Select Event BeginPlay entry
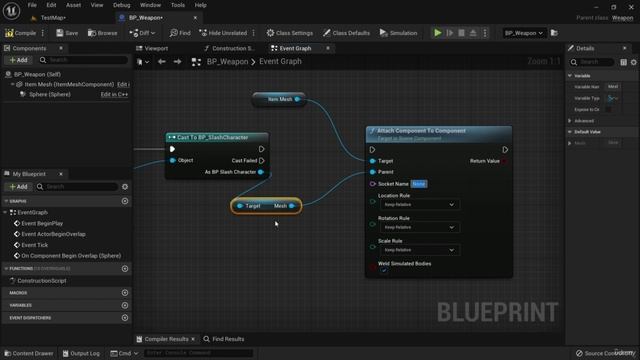 pos(42,224)
